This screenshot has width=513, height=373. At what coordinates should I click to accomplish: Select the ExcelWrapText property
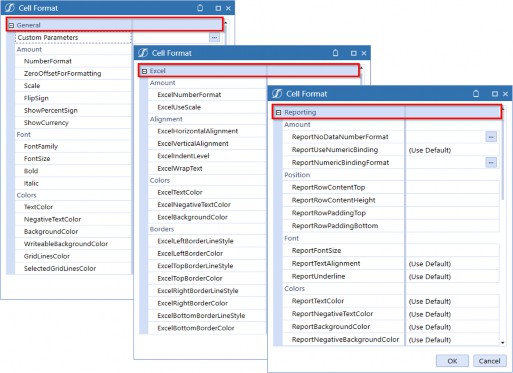(180, 169)
